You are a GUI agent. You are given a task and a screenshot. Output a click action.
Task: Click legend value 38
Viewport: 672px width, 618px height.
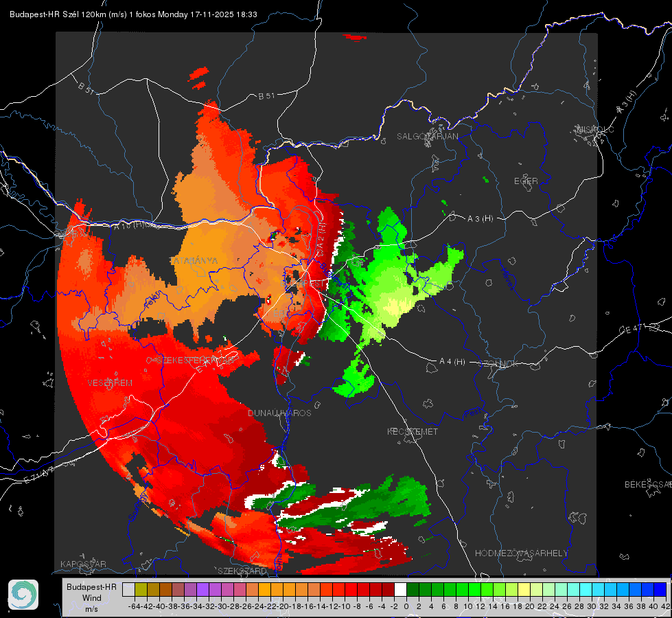click(642, 606)
